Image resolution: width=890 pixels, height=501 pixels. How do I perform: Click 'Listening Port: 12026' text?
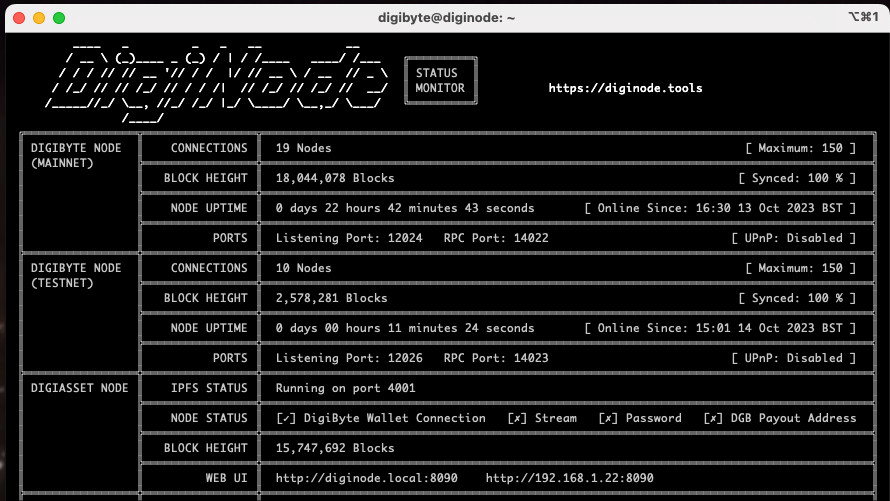point(349,358)
